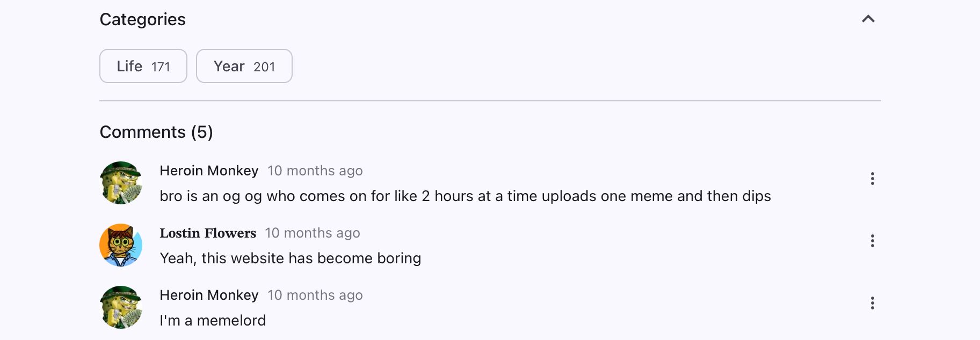
Task: Click the timestamp on Lostin Flowers' comment
Action: (x=313, y=233)
